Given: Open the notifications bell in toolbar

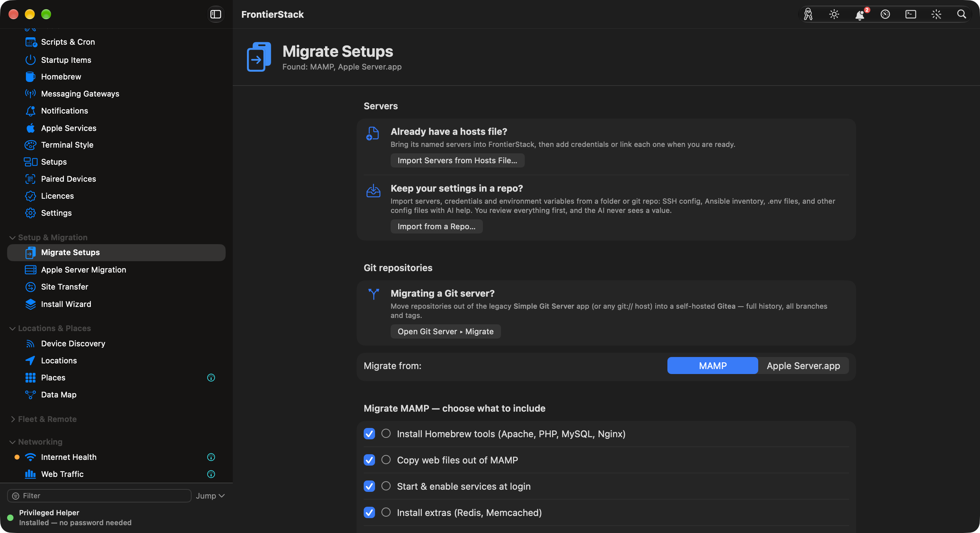Looking at the screenshot, I should [x=859, y=15].
